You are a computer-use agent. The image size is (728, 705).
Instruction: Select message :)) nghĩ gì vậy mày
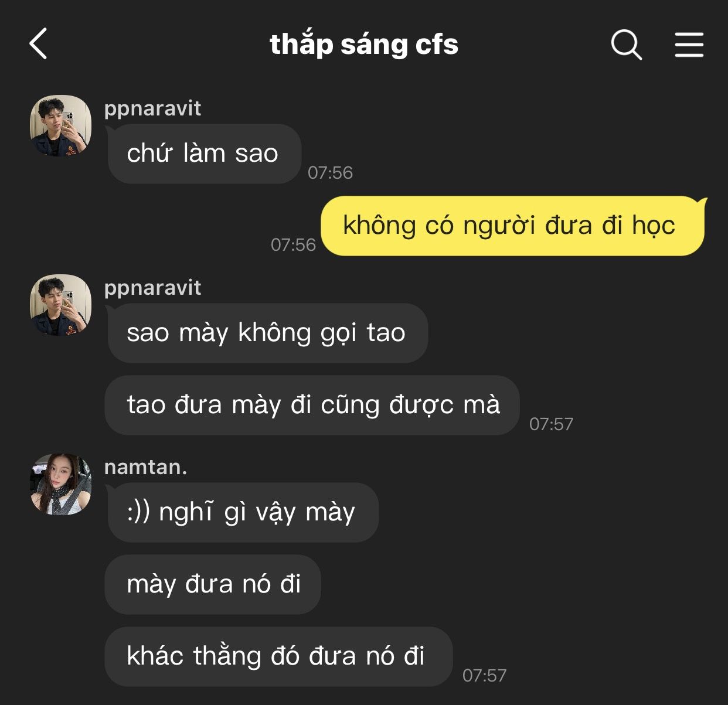click(x=243, y=512)
